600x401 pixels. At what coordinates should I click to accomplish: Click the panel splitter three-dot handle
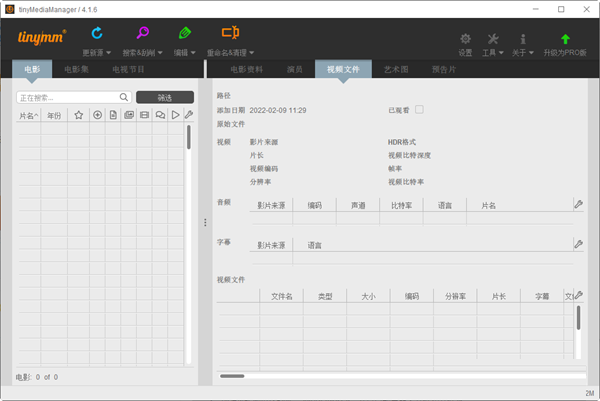[205, 222]
